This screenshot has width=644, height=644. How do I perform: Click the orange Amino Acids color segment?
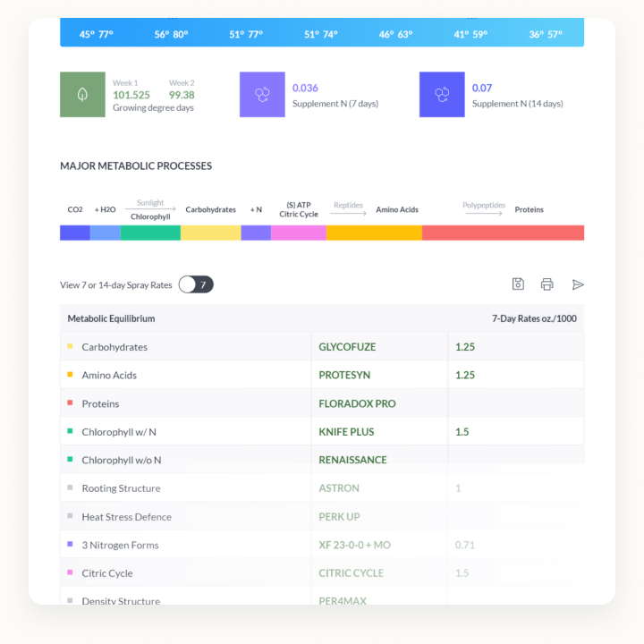point(374,233)
